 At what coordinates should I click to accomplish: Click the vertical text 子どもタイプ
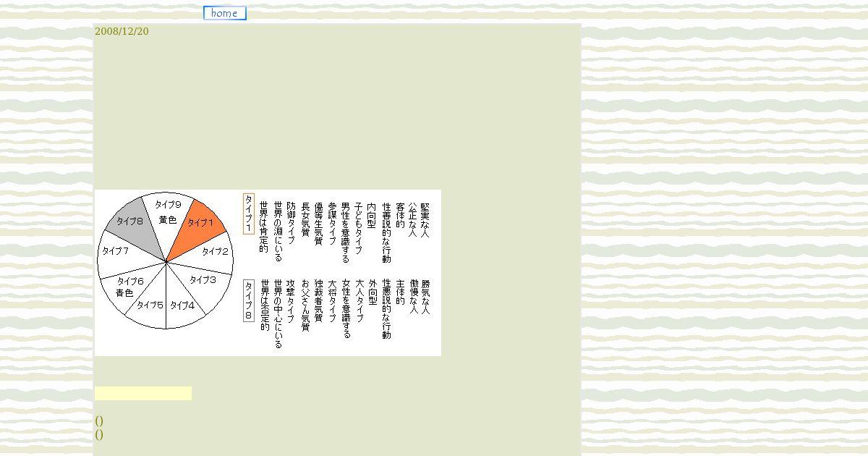click(x=359, y=227)
